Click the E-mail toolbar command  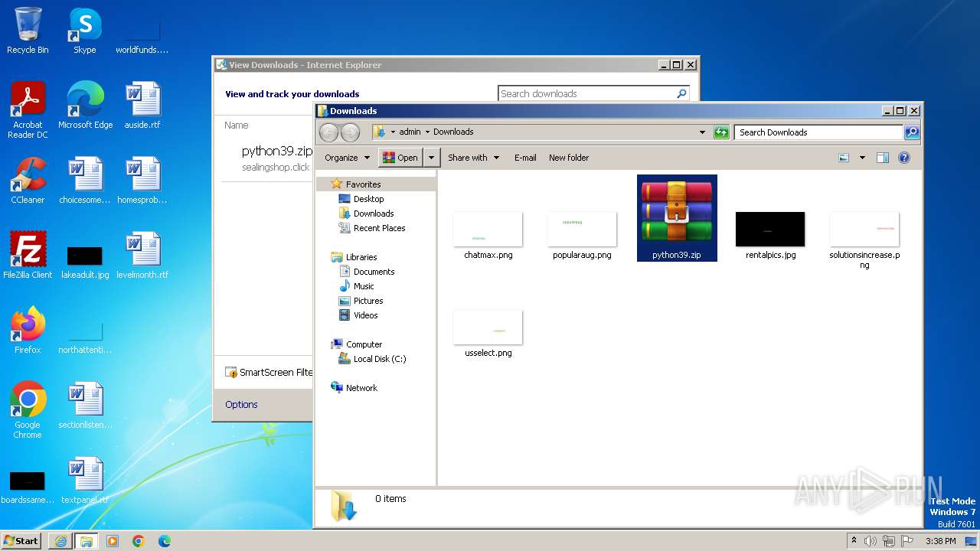pyautogui.click(x=525, y=158)
